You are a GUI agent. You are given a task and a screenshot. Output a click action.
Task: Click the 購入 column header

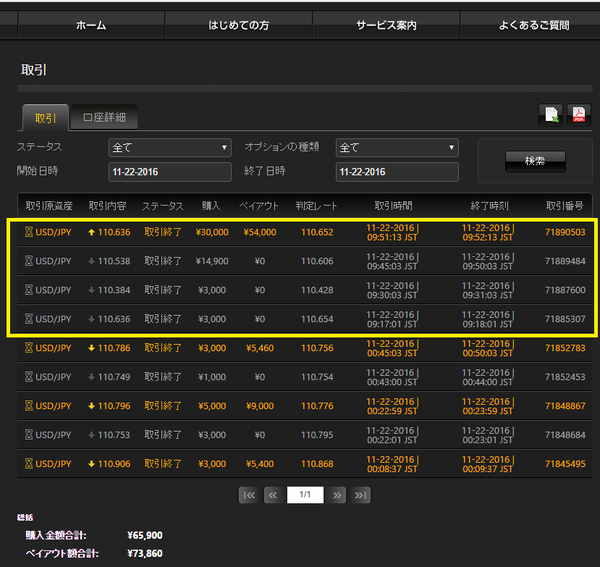(x=211, y=206)
